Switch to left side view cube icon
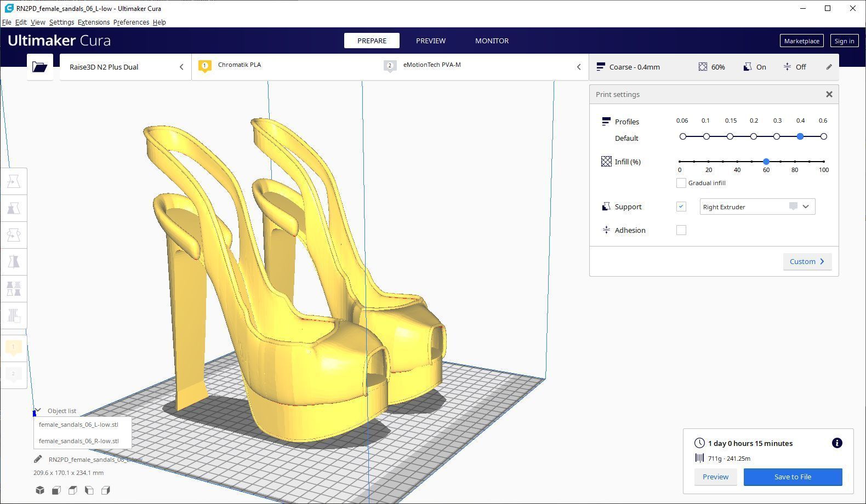 tap(89, 490)
